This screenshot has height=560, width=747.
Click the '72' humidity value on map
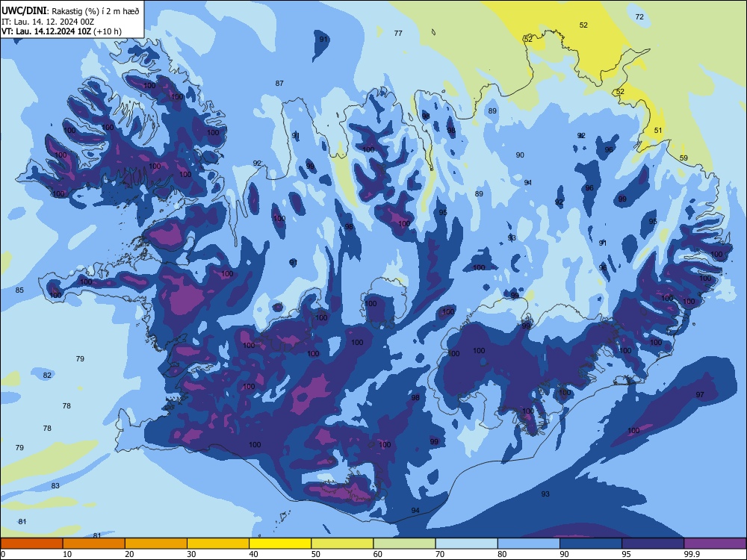tap(639, 16)
